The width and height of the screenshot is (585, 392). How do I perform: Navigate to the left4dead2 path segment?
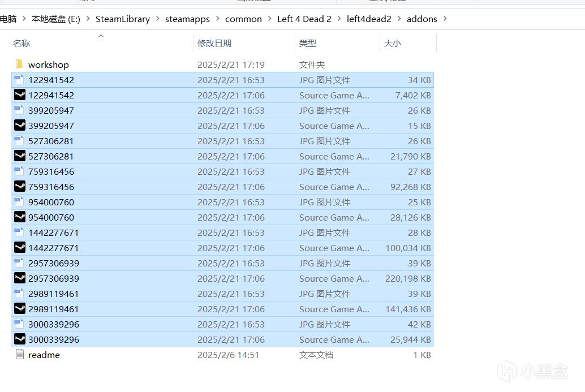pos(369,19)
